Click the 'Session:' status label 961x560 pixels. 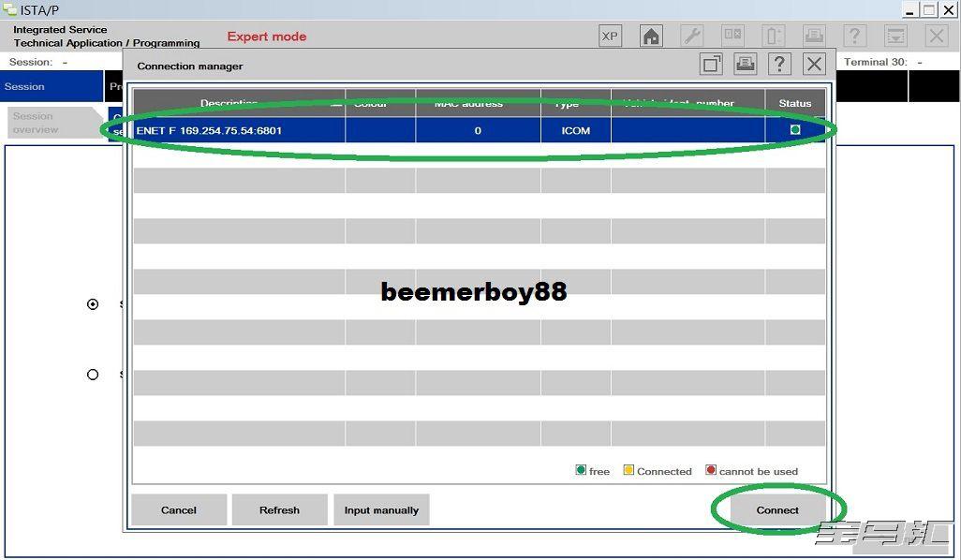point(31,62)
